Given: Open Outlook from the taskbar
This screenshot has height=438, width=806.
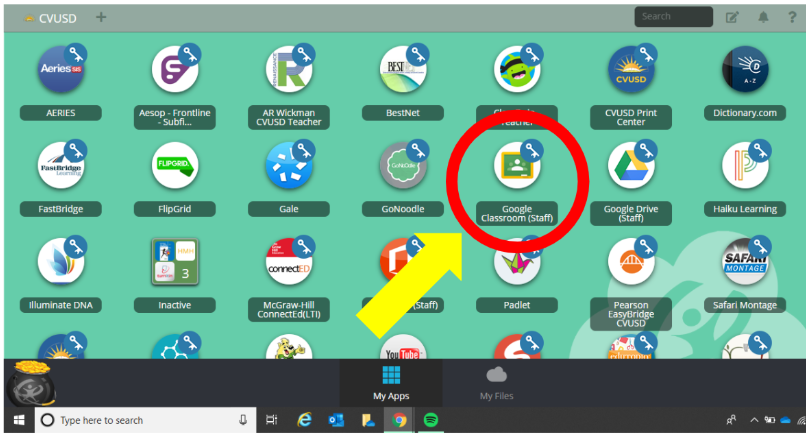Looking at the screenshot, I should [x=336, y=420].
